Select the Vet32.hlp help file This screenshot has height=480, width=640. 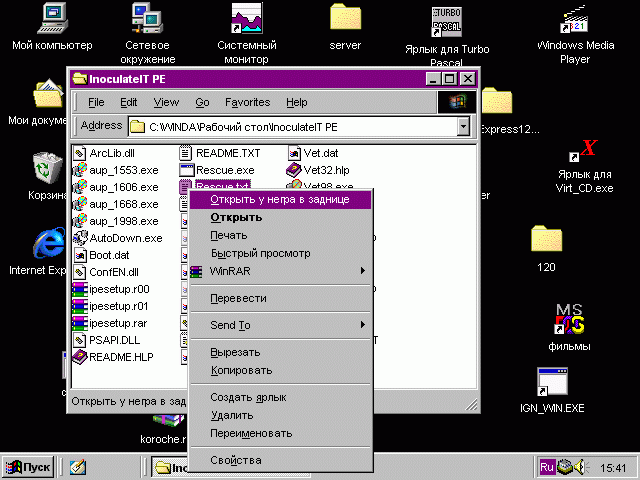[318, 170]
